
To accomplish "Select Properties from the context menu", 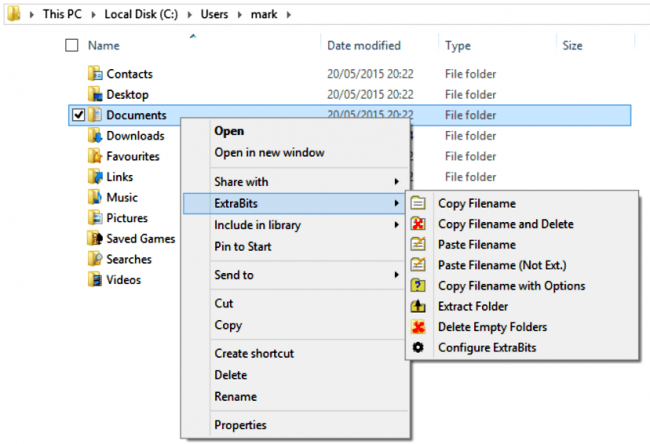I will 240,425.
